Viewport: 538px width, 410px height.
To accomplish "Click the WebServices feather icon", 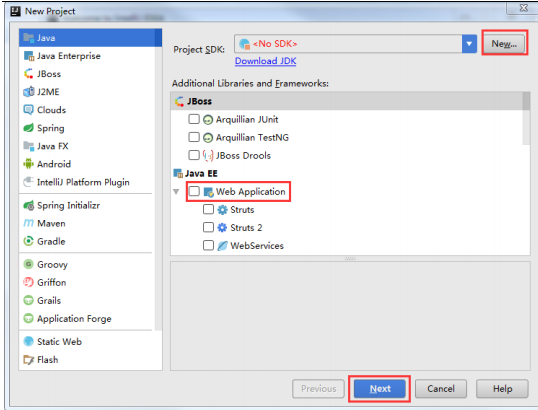I will point(222,246).
